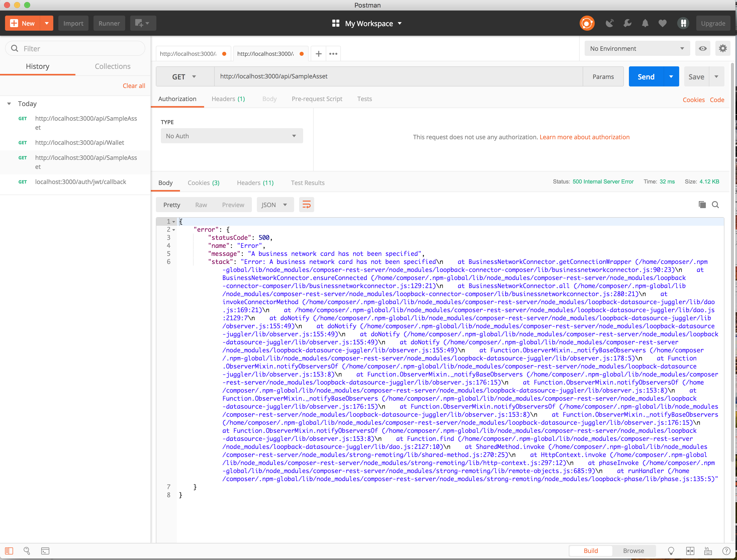Switch to Browse mode
Screen dimensions: 737x560
click(x=633, y=551)
